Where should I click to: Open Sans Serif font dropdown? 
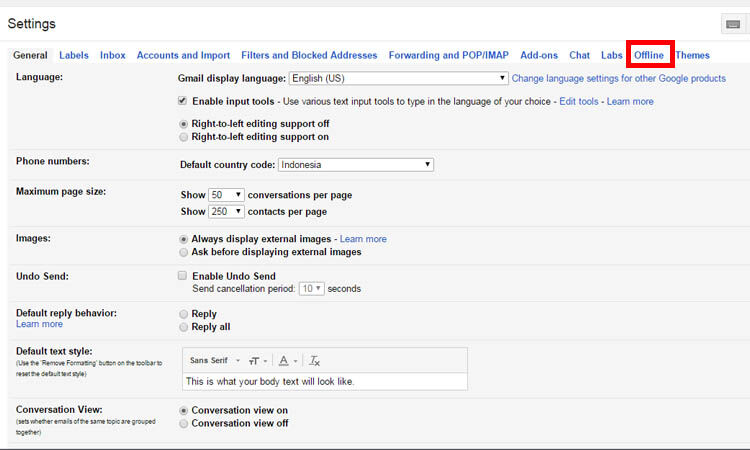(x=214, y=361)
